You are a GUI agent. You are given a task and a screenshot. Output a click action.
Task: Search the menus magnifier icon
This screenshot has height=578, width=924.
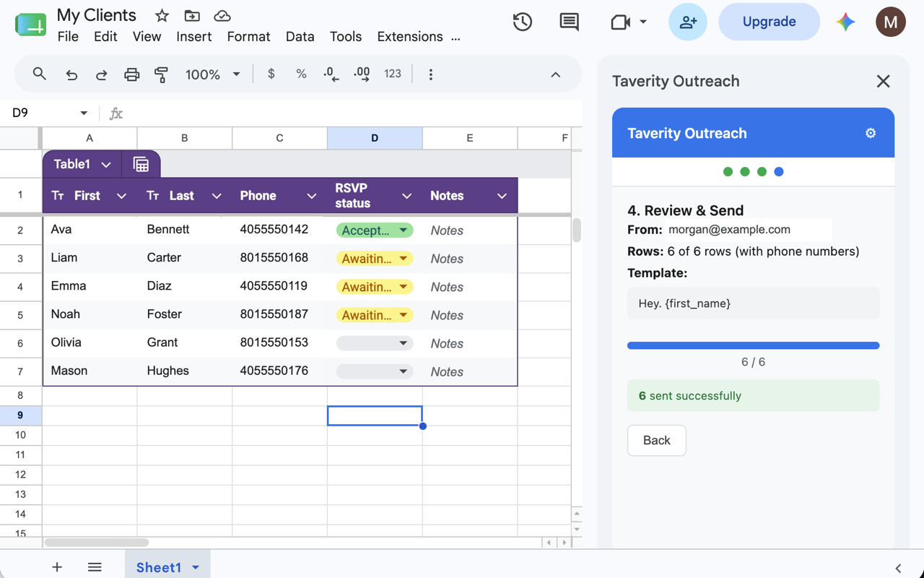click(40, 74)
